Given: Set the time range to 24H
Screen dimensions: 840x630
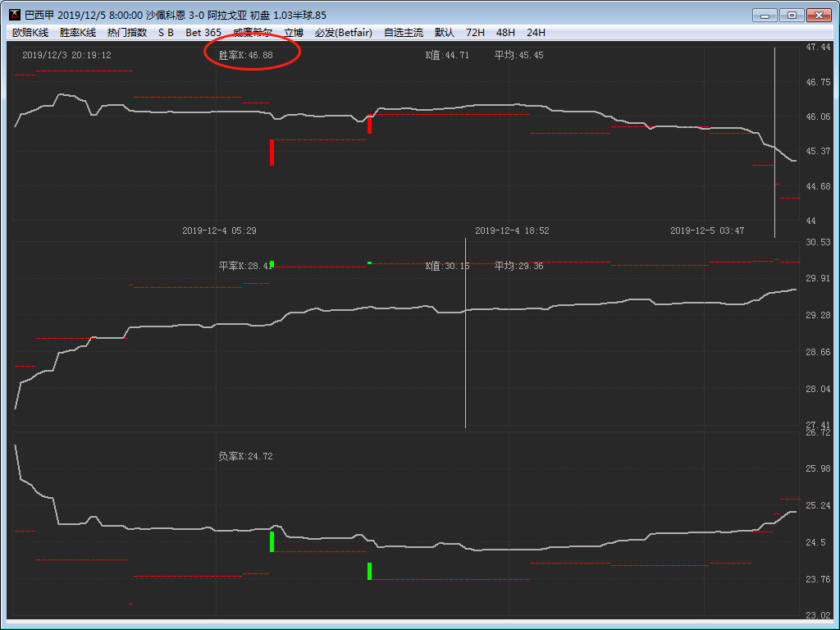Looking at the screenshot, I should coord(536,33).
